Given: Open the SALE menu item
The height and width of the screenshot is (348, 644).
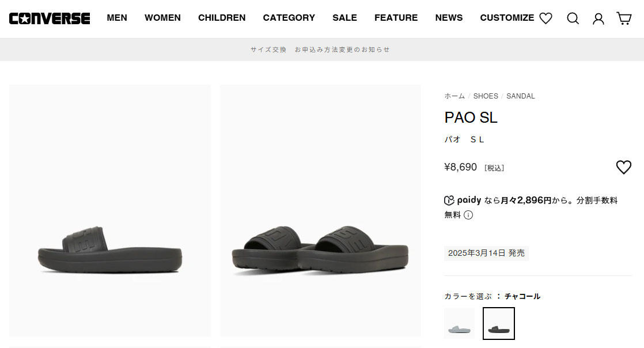Looking at the screenshot, I should (344, 18).
